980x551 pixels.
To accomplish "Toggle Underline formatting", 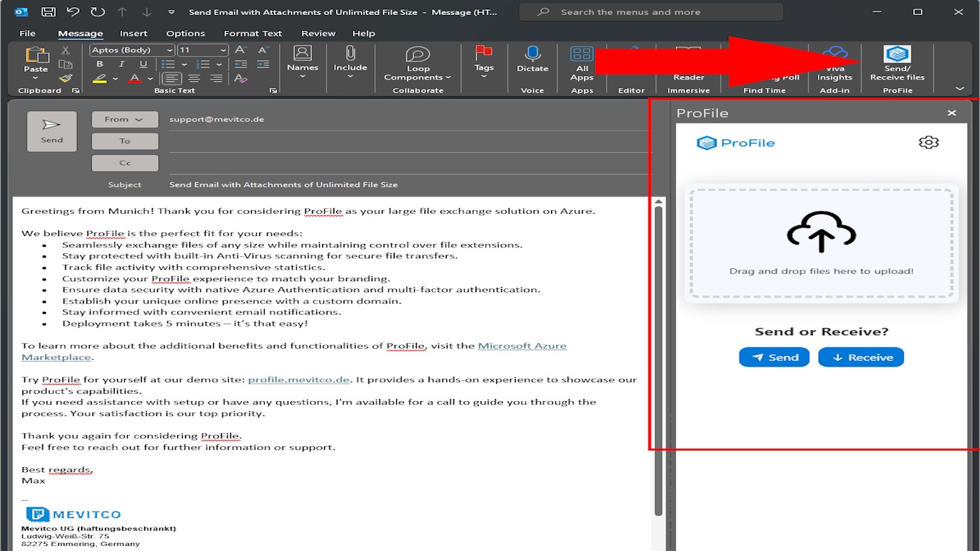I will 143,65.
